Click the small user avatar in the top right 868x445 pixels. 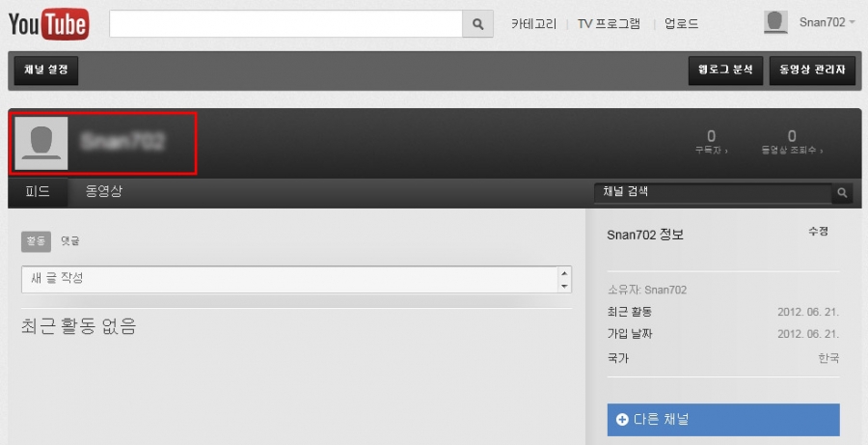(775, 23)
